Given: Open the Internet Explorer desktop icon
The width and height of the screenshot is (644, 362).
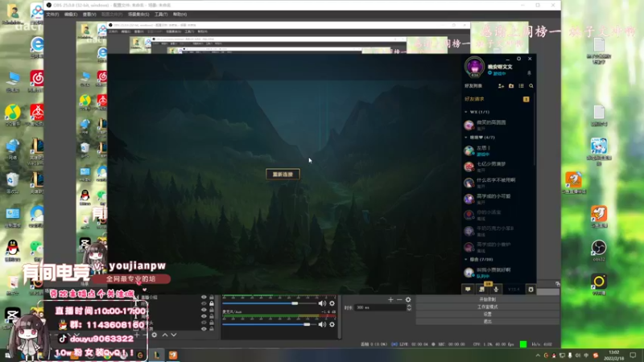Looking at the screenshot, I should point(37,46).
